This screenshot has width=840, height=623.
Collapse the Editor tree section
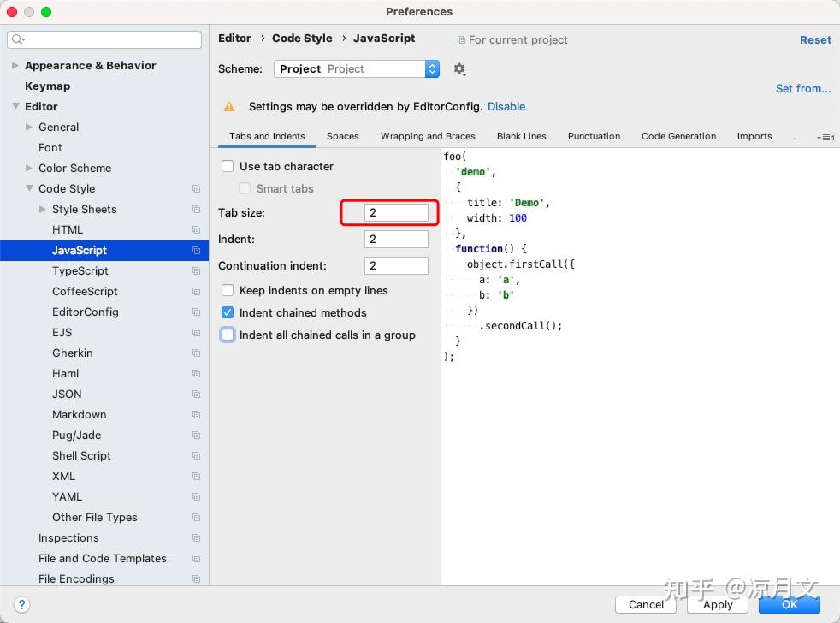coord(15,106)
